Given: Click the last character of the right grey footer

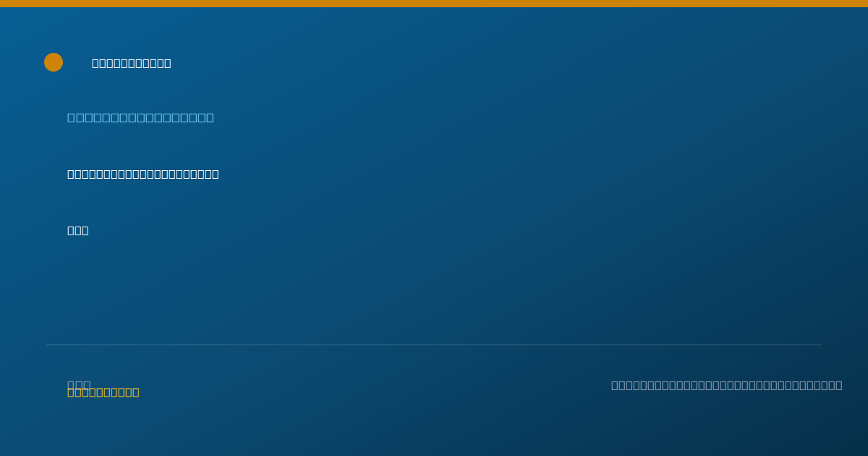Looking at the screenshot, I should [x=838, y=385].
